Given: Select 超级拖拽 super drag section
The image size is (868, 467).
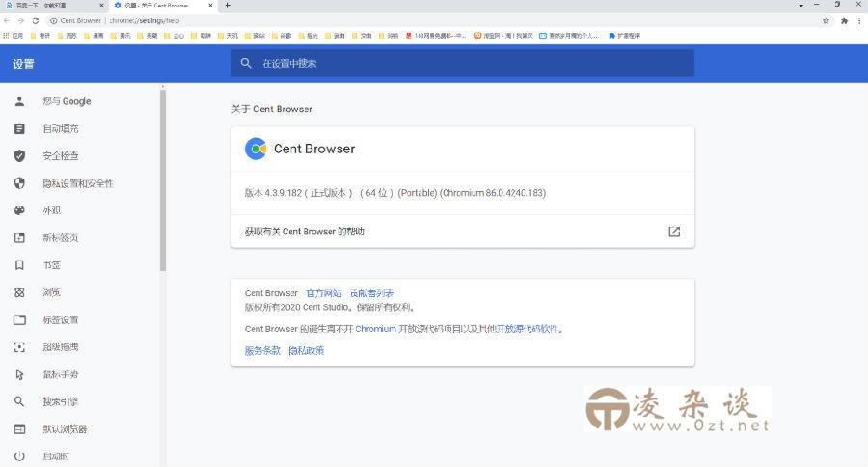Looking at the screenshot, I should 61,347.
